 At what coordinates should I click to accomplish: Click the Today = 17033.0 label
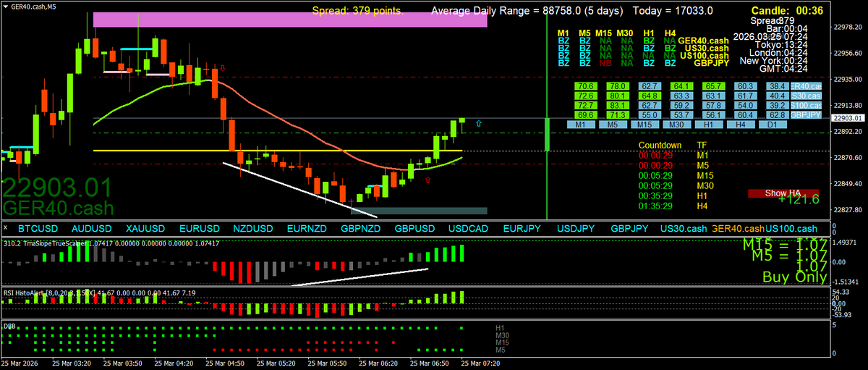673,10
